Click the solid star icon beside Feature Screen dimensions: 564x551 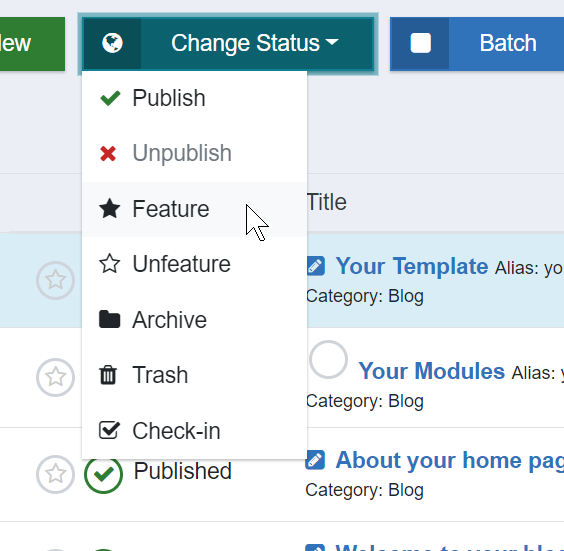(109, 209)
